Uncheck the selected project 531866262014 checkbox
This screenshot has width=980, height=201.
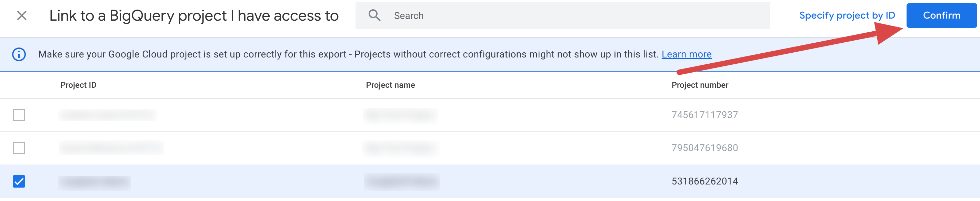(19, 182)
